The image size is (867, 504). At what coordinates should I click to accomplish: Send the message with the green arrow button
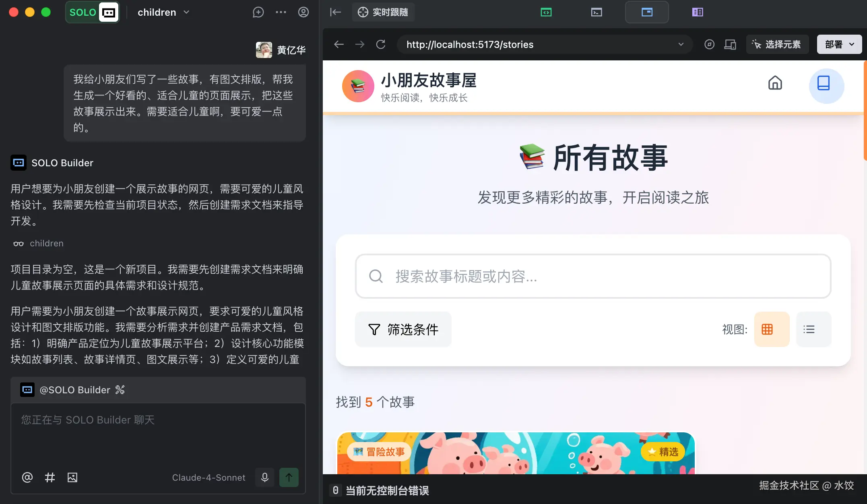pos(289,477)
